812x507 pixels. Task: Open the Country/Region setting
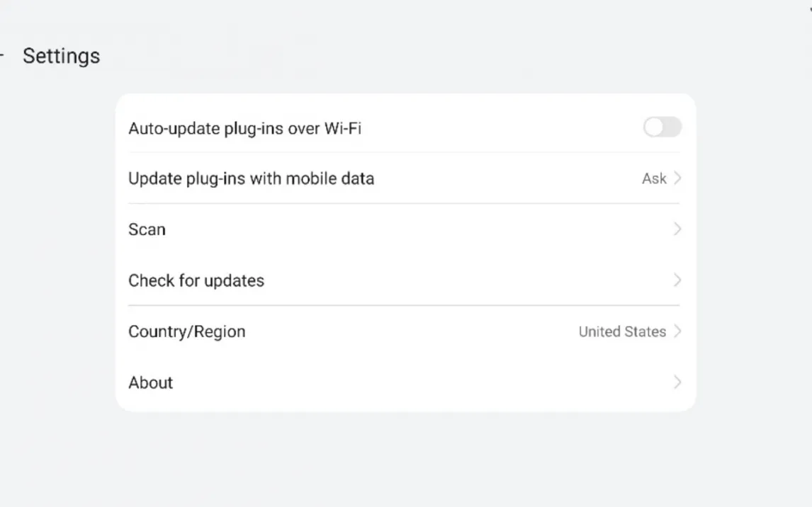tap(186, 331)
